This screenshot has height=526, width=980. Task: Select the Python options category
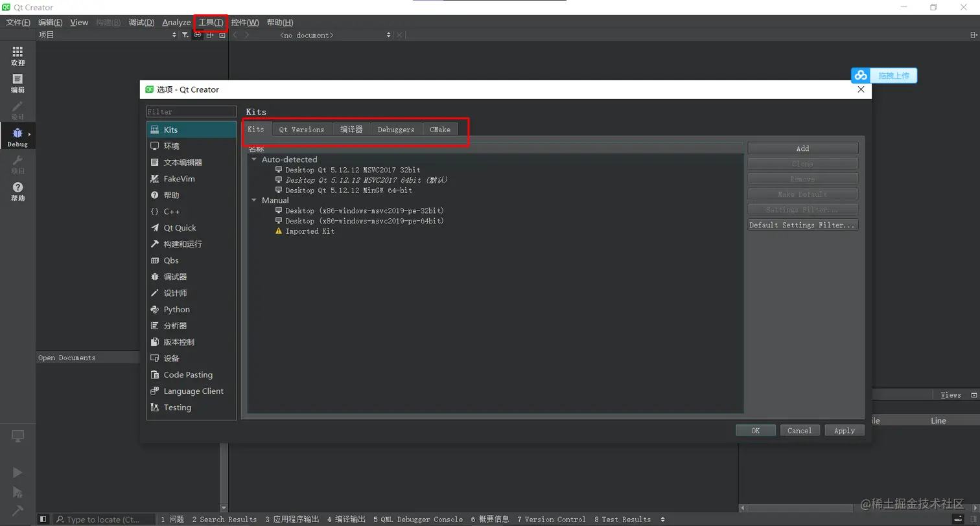[x=191, y=310]
